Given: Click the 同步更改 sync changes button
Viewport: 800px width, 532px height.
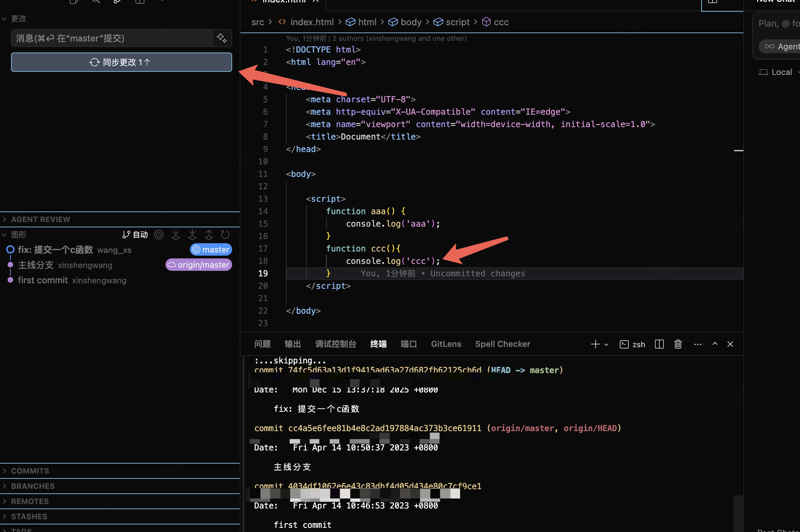Looking at the screenshot, I should point(121,62).
